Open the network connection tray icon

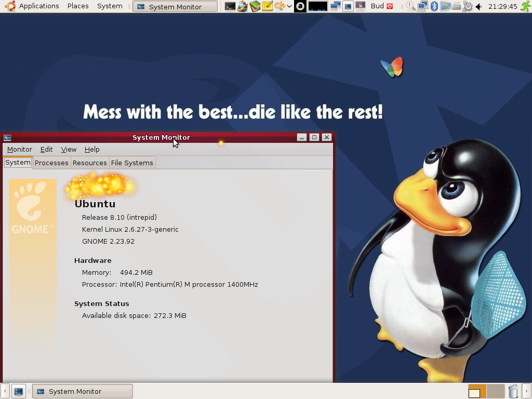click(423, 6)
